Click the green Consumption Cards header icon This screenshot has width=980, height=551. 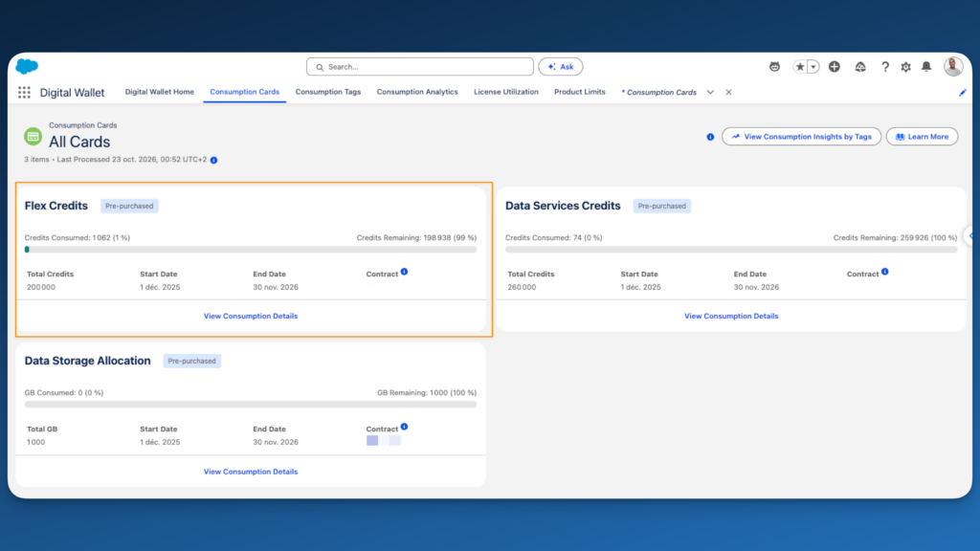33,136
